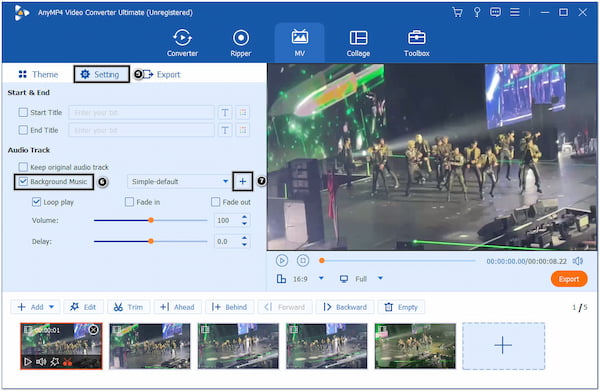Viewport: 600px width, 391px height.
Task: Open the shopping cart purchase icon
Action: pos(457,12)
